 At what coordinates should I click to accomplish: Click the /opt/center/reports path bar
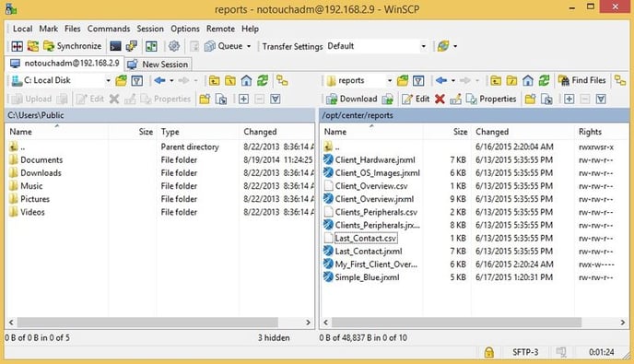(474, 115)
